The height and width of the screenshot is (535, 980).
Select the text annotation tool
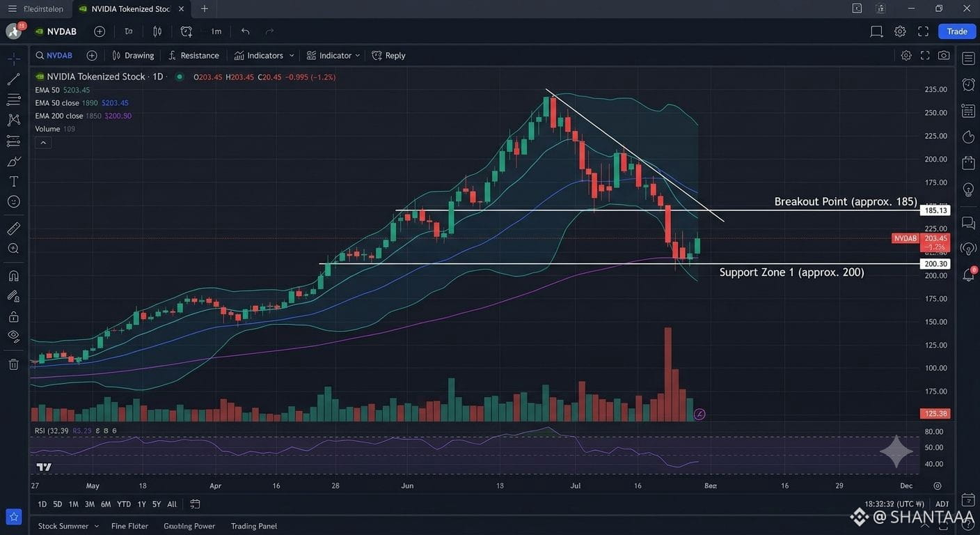(13, 181)
